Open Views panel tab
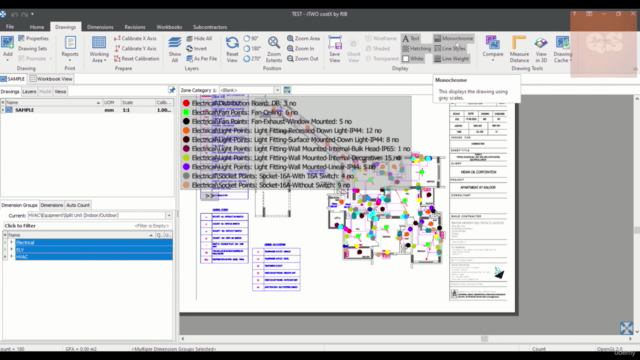Screen dimensions: 640x360 click(60, 91)
